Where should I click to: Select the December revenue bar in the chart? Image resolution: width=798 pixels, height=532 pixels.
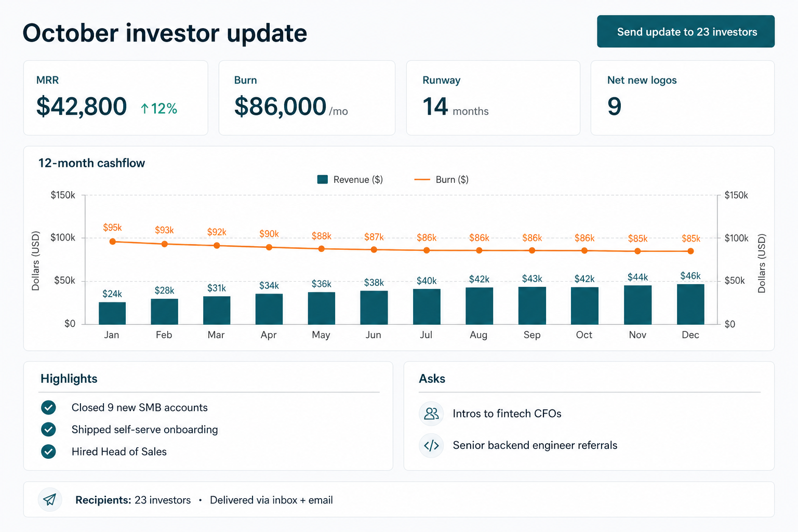point(690,304)
